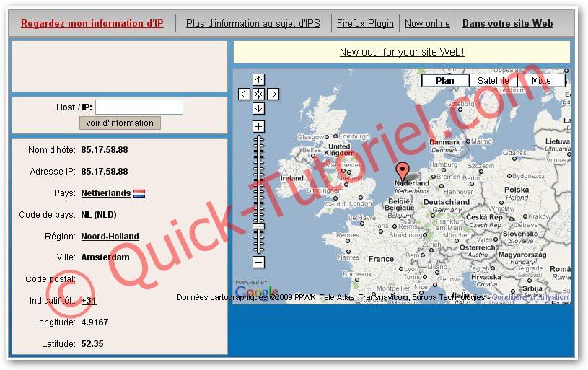
Task: Click the United Kingdom label on the map
Action: (339, 149)
